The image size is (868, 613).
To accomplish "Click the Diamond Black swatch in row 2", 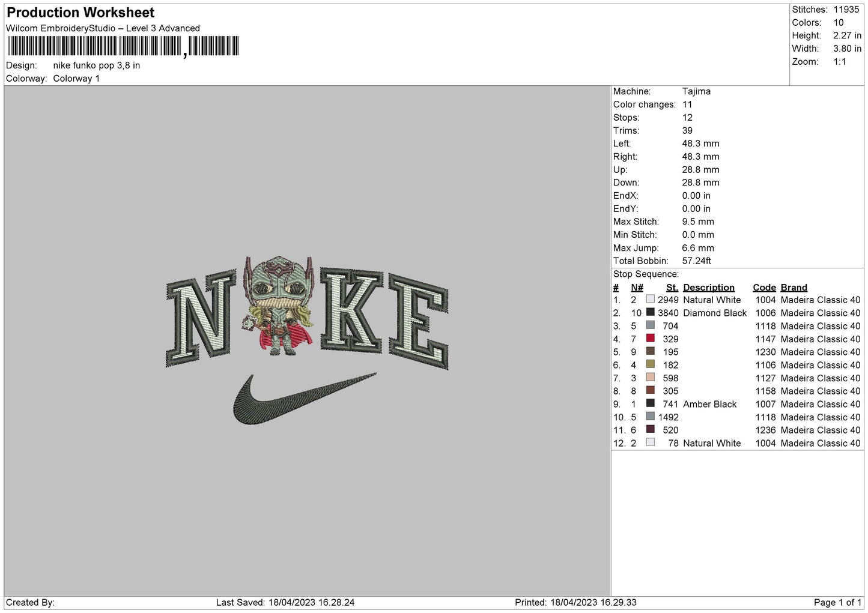I will pyautogui.click(x=650, y=312).
